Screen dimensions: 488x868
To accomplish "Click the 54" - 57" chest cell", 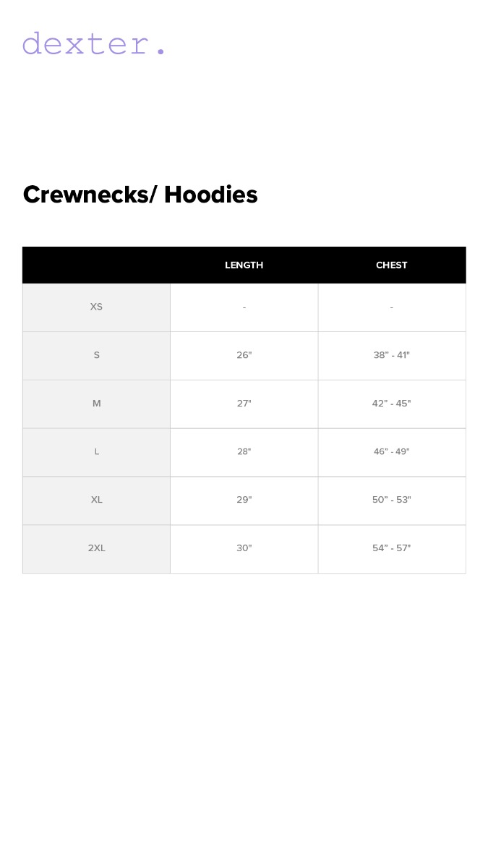I will pos(392,548).
